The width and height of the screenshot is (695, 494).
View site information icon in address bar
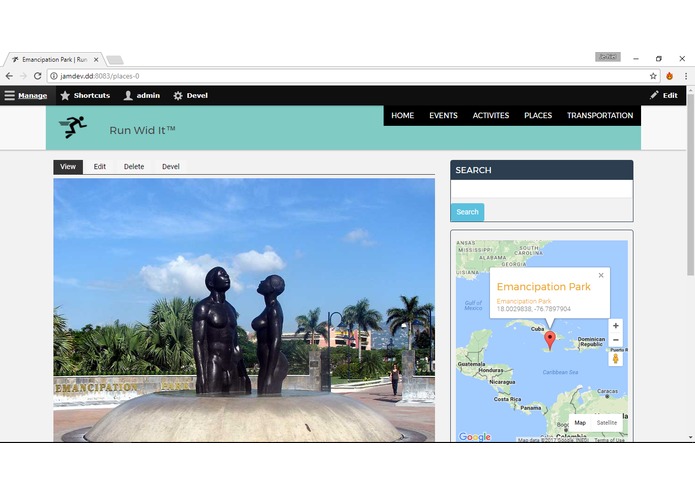pyautogui.click(x=54, y=76)
